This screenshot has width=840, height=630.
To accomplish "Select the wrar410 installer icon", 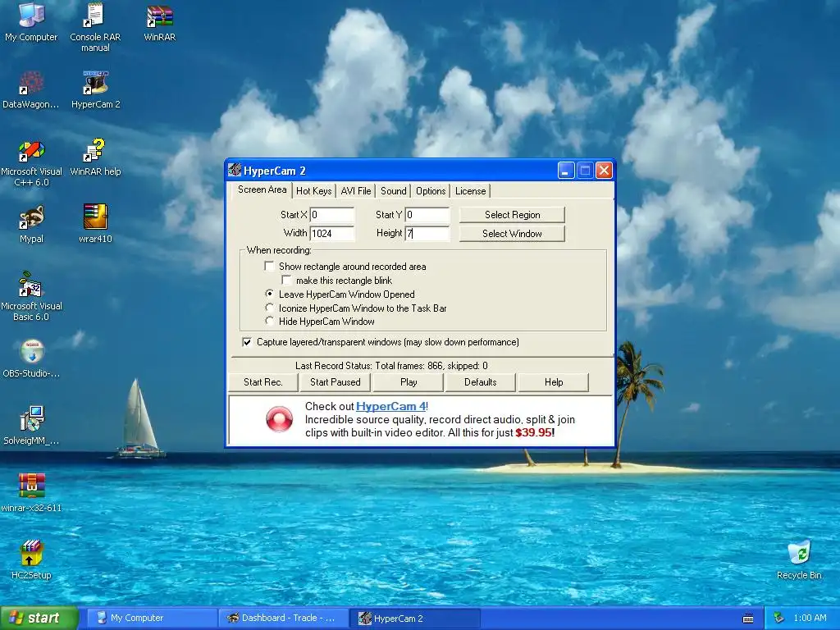I will coord(95,223).
